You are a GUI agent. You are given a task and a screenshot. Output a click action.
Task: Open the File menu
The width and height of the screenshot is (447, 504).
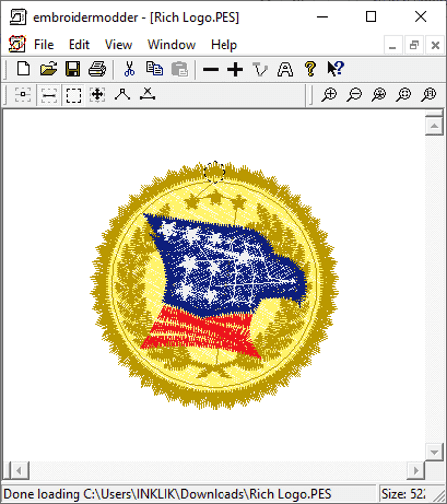44,45
